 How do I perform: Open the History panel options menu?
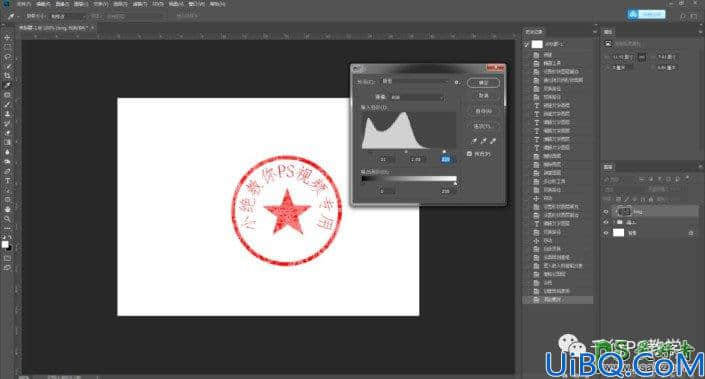coord(594,32)
